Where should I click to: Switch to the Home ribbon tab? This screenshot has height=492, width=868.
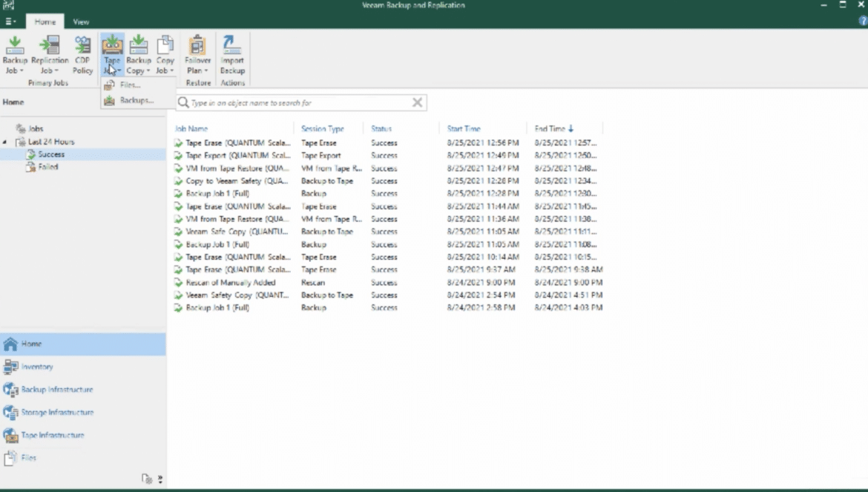point(45,22)
